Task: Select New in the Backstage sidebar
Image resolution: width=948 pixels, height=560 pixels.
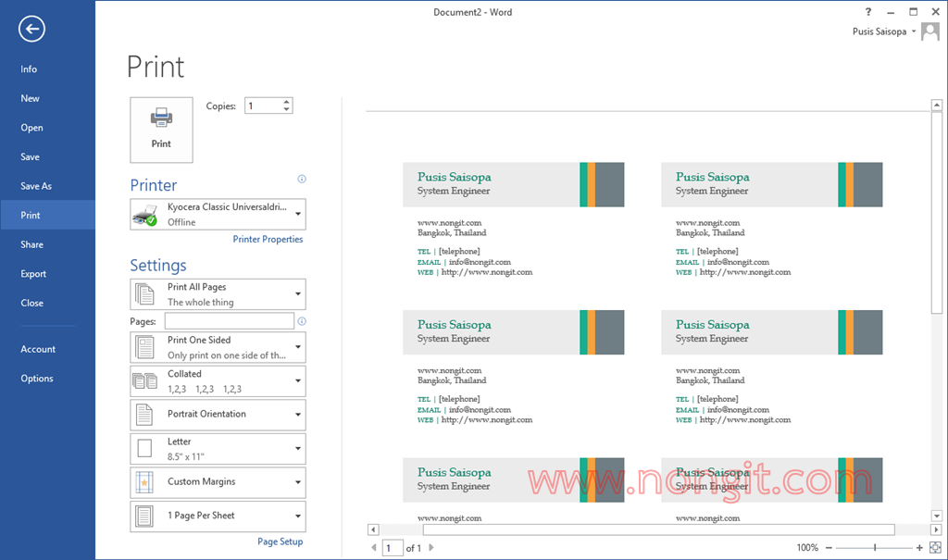Action: point(48,98)
